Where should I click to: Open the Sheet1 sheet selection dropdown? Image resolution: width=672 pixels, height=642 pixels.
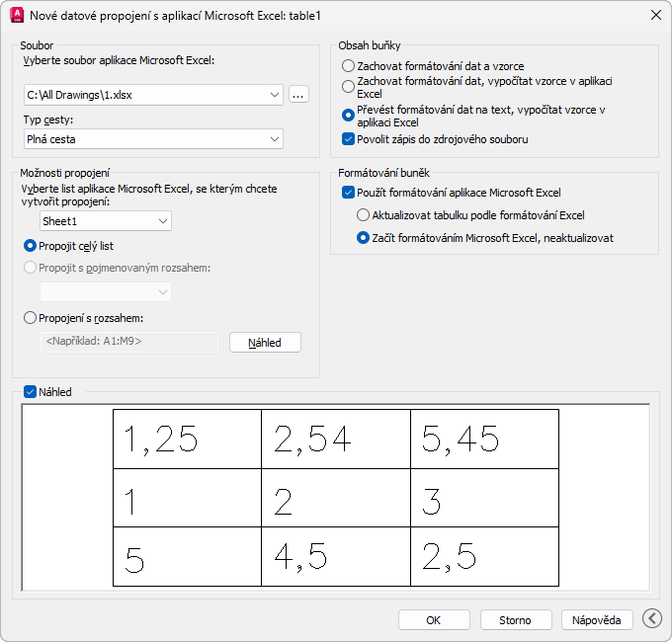pos(106,221)
